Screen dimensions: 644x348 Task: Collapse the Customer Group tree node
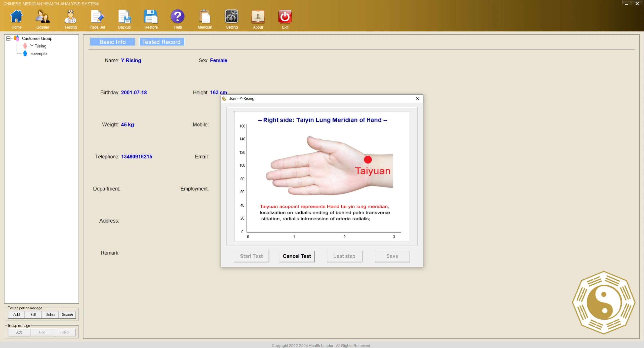8,38
